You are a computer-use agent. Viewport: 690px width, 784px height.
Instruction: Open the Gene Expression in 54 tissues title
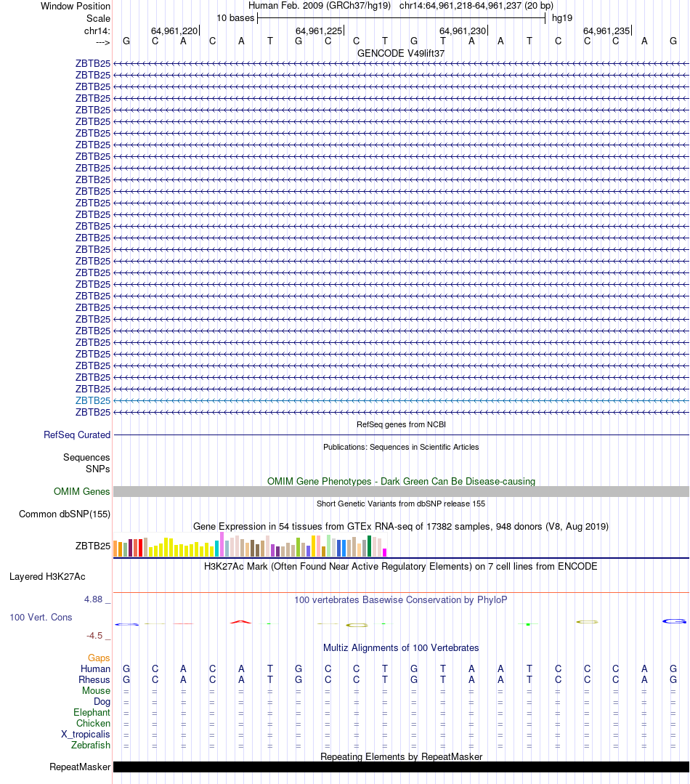(401, 527)
